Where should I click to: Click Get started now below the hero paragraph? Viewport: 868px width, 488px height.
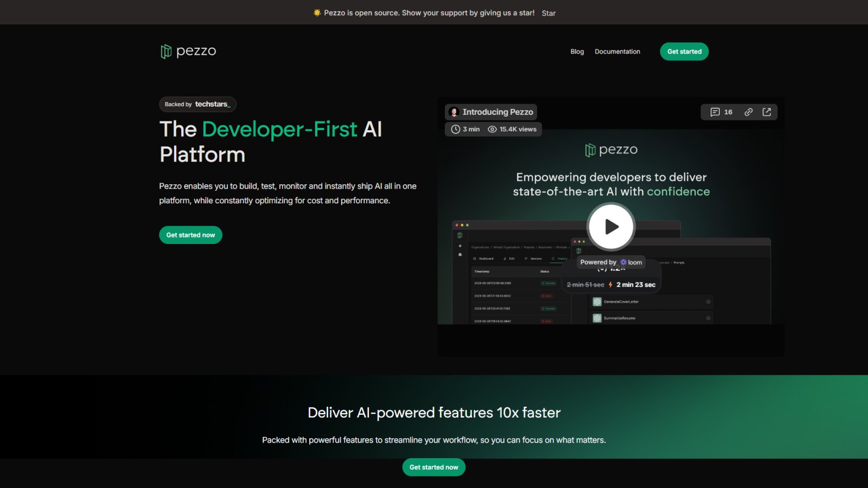tap(190, 235)
